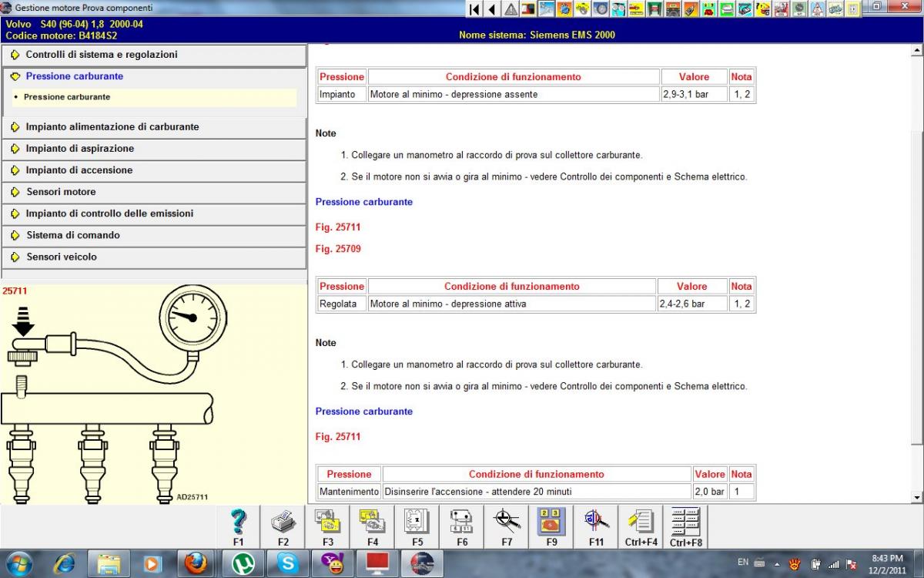Click the EN language indicator in tray
The width and height of the screenshot is (924, 578).
click(x=743, y=563)
